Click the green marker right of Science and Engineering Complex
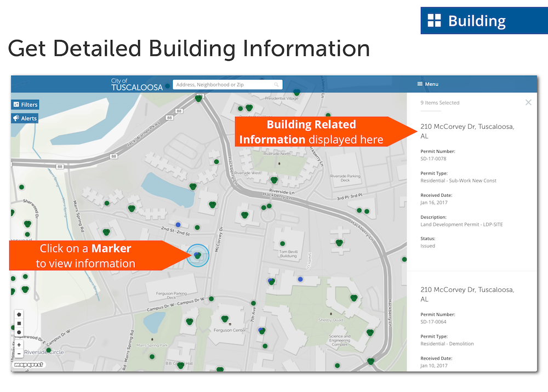 point(370,333)
